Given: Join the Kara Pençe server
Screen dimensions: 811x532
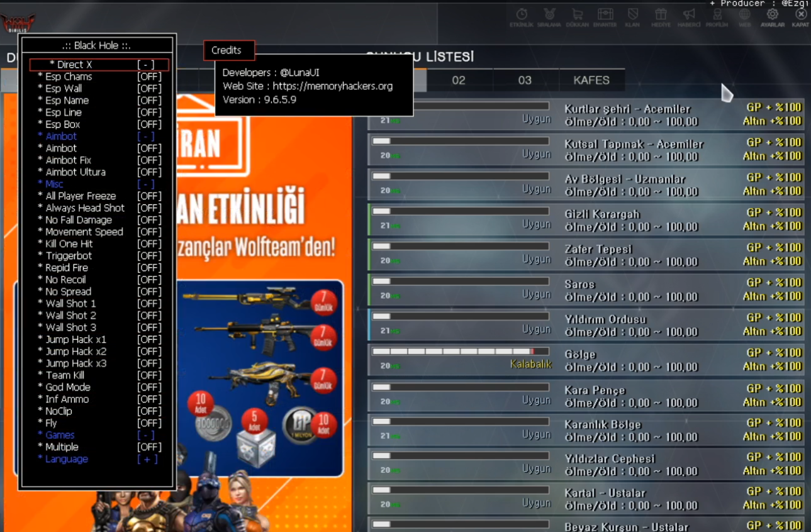Looking at the screenshot, I should click(x=586, y=396).
